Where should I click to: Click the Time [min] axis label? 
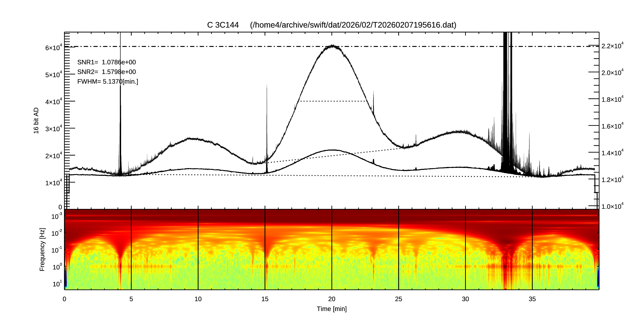(x=331, y=309)
